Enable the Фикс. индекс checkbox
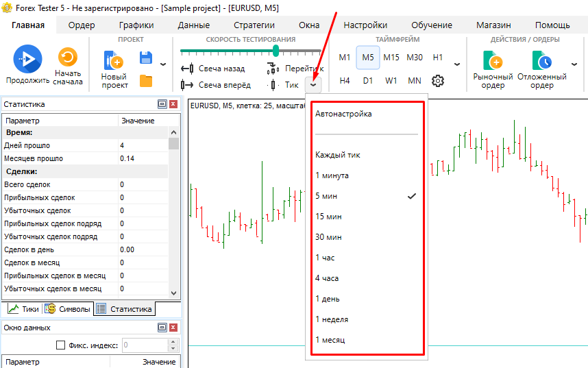 (x=60, y=345)
